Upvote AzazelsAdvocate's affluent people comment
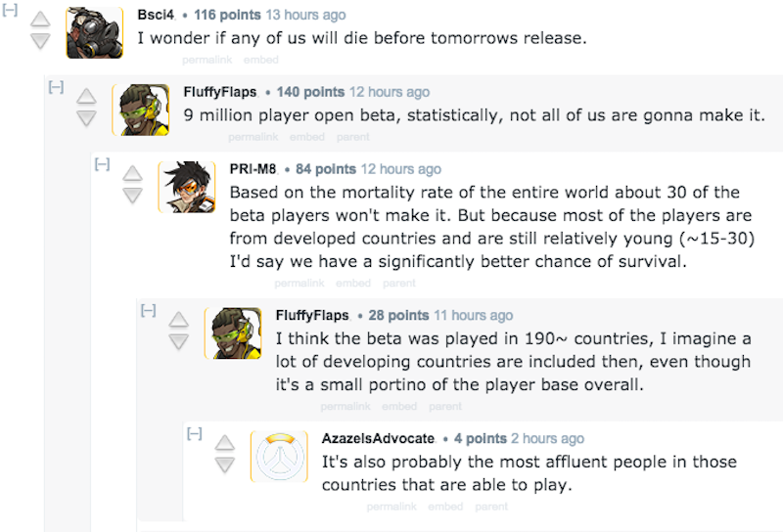The width and height of the screenshot is (783, 532). 225,443
